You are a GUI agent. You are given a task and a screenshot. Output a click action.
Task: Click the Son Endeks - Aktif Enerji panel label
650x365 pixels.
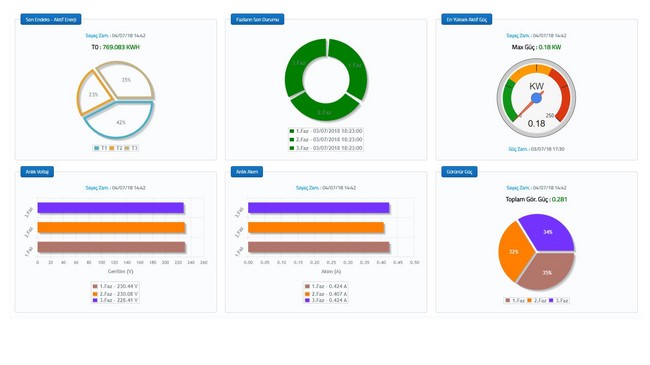tap(51, 19)
